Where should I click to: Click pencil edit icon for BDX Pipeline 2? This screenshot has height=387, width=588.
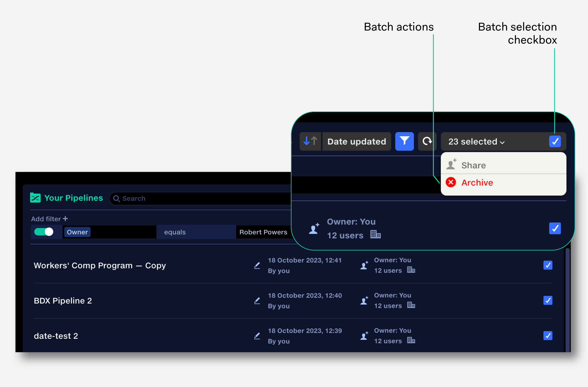tap(257, 300)
